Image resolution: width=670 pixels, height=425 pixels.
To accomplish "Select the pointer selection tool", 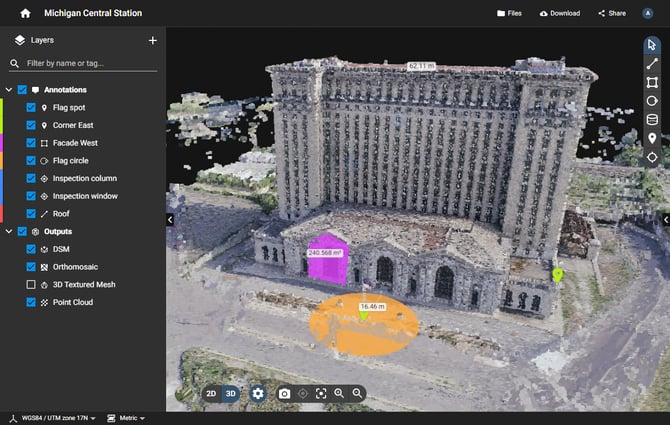I will click(652, 45).
